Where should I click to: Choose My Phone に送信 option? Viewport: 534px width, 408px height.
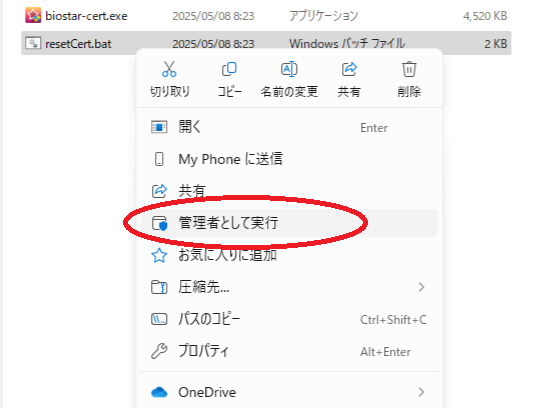(289, 159)
